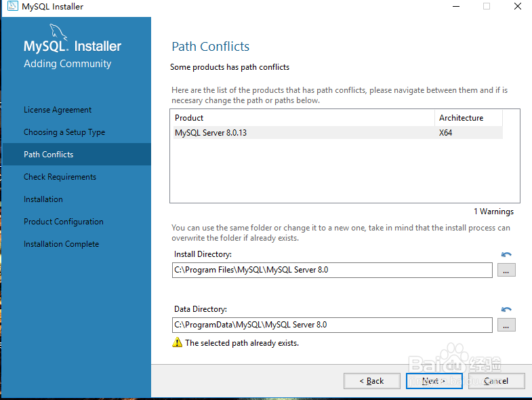Revert Install Directory to default path
The width and height of the screenshot is (532, 400).
[x=506, y=254]
